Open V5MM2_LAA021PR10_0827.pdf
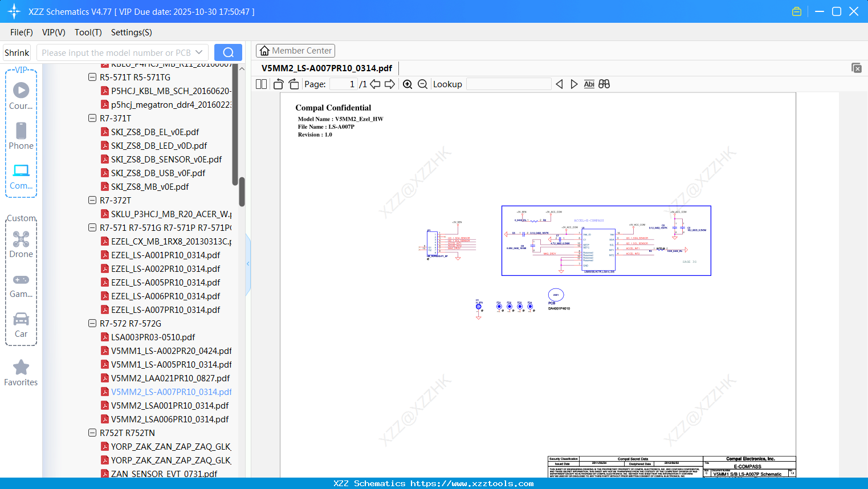Image resolution: width=868 pixels, height=489 pixels. [170, 378]
